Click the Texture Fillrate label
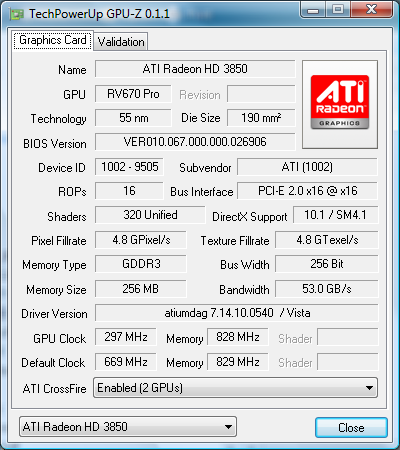This screenshot has height=450, width=400. tap(235, 241)
